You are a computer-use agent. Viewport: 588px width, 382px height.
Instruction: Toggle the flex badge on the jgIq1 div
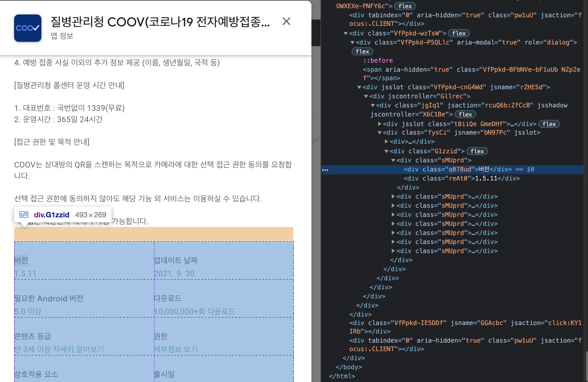465,114
